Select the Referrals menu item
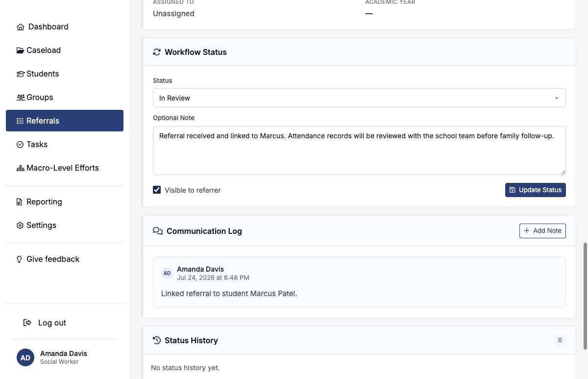 (65, 121)
